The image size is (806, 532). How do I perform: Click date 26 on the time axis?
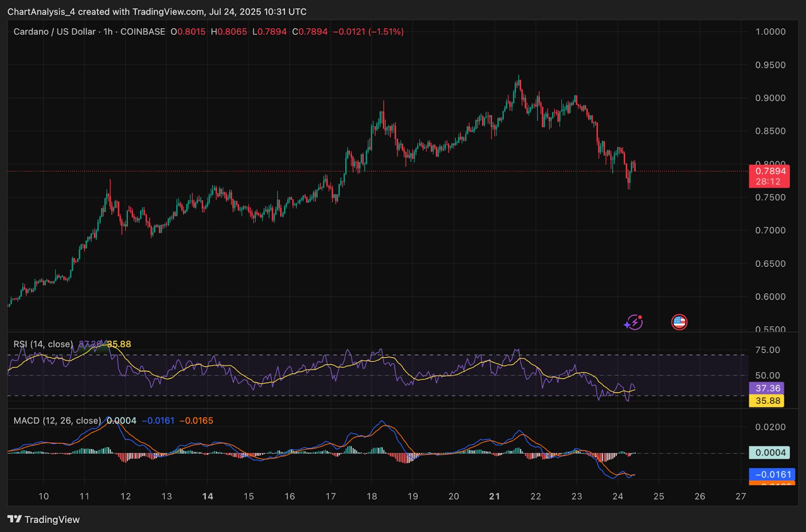coord(700,497)
